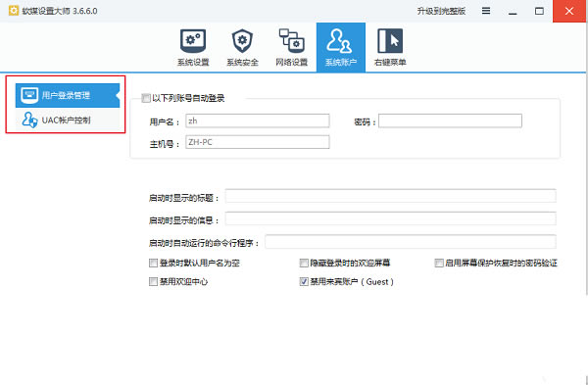The width and height of the screenshot is (588, 385).
Task: Open the hamburger menu icon
Action: coord(486,11)
